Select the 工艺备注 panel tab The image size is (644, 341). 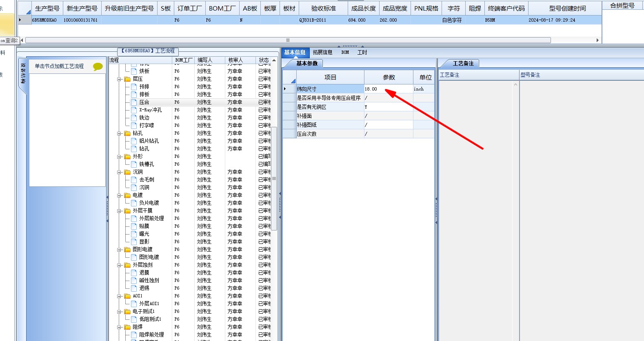tap(463, 63)
